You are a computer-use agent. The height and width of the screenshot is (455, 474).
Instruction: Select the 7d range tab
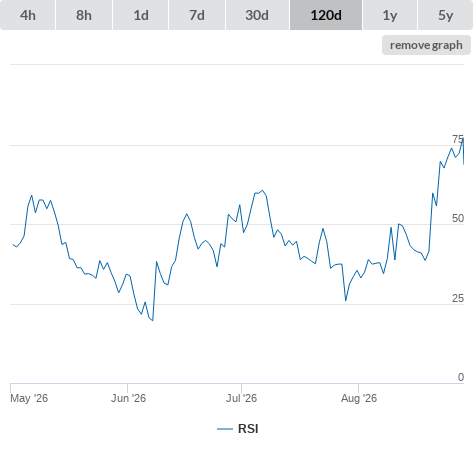[x=197, y=15]
